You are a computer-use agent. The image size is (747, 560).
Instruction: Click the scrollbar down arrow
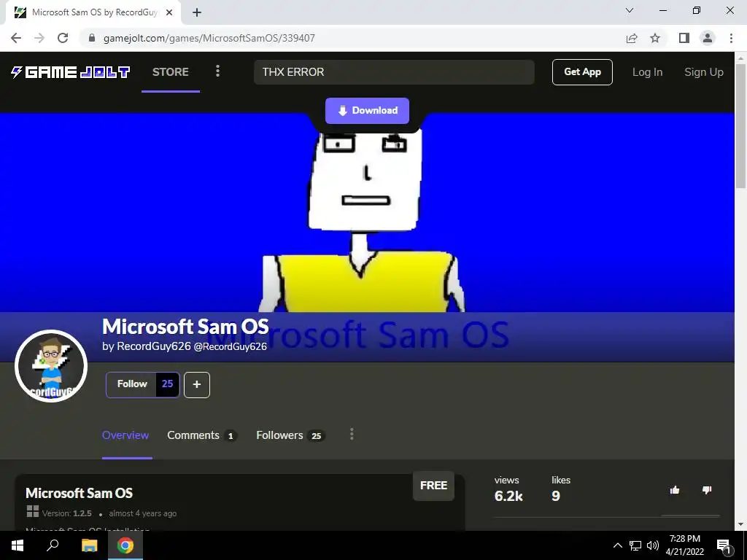click(x=740, y=524)
